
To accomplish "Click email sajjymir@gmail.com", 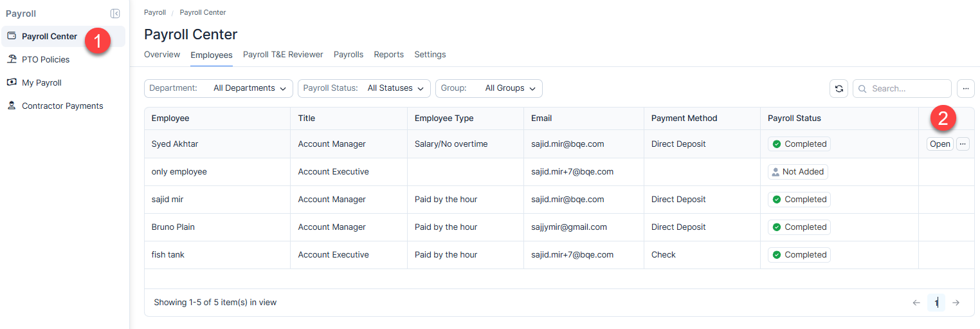I will pyautogui.click(x=569, y=227).
